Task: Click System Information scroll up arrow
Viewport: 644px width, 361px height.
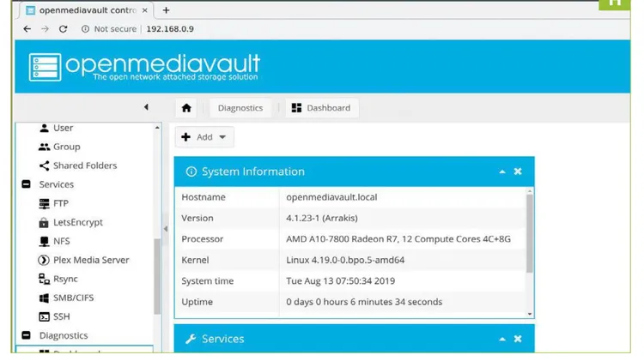Action: (x=530, y=191)
